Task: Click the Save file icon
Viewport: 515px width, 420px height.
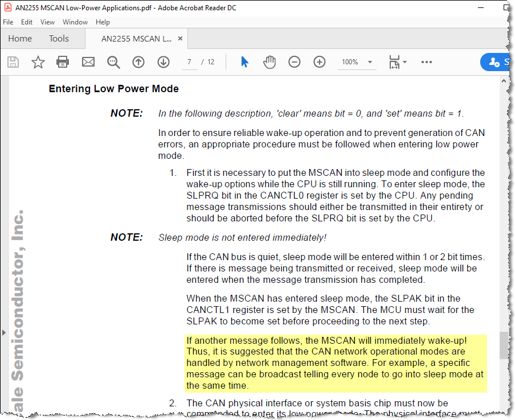Action: 13,62
